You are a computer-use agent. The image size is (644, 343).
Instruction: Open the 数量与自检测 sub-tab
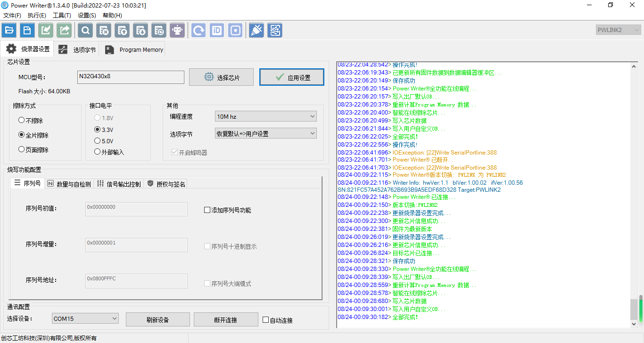click(x=69, y=184)
